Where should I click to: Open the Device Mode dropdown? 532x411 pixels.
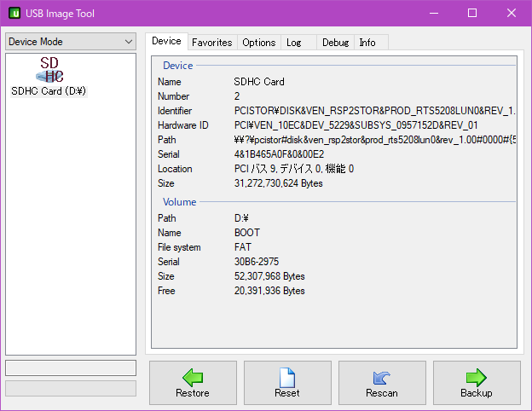[71, 42]
